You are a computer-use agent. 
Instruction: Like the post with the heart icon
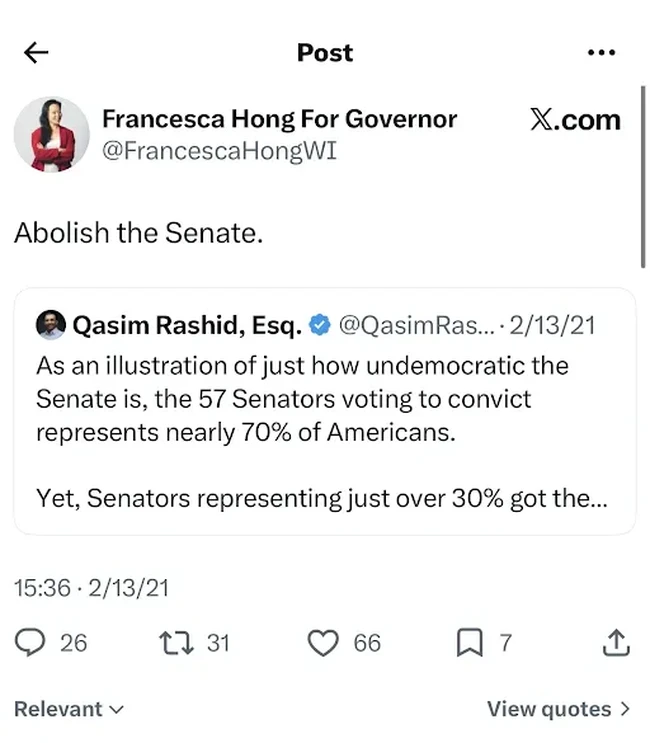tap(323, 643)
